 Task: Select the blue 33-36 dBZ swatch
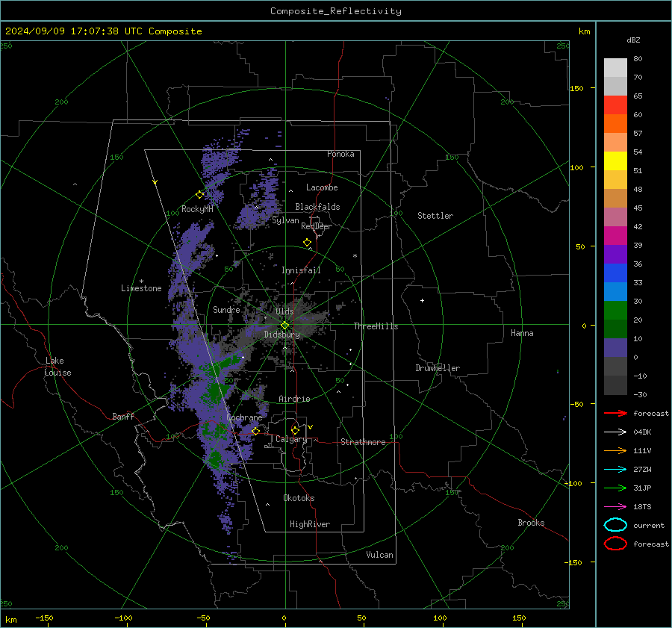615,273
